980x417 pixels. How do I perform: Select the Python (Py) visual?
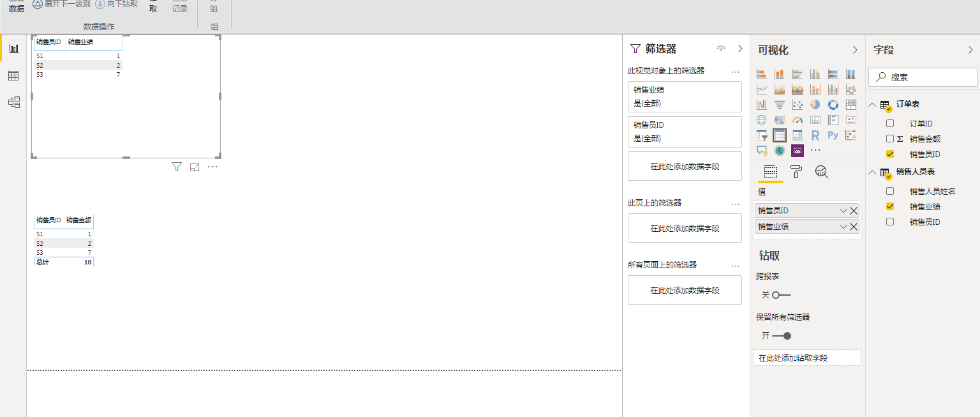click(x=833, y=135)
